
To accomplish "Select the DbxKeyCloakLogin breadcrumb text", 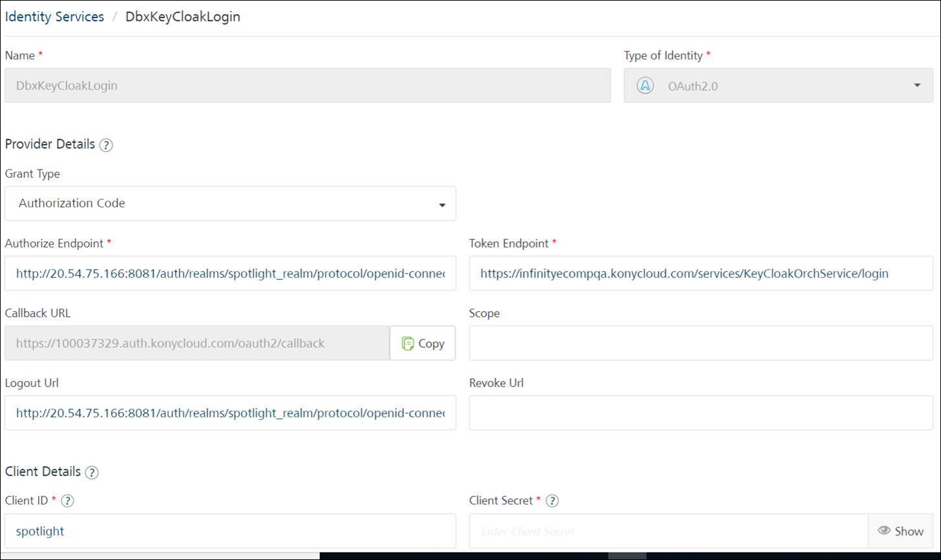I will coord(182,17).
